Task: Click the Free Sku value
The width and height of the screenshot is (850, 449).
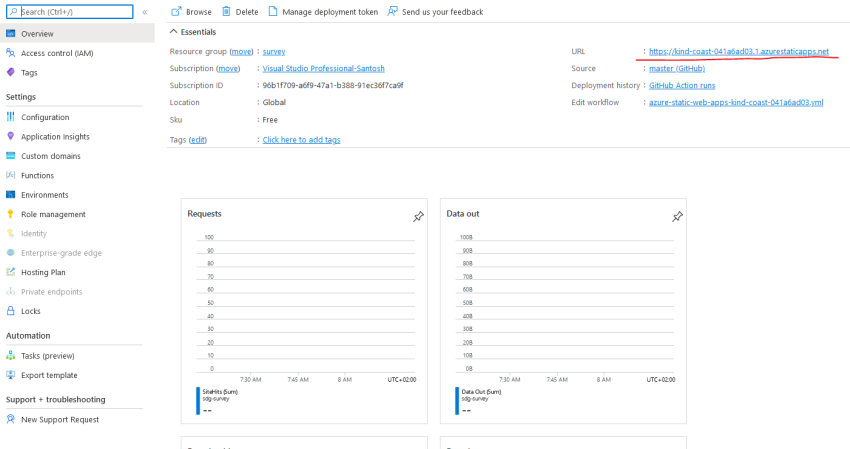Action: pyautogui.click(x=270, y=119)
